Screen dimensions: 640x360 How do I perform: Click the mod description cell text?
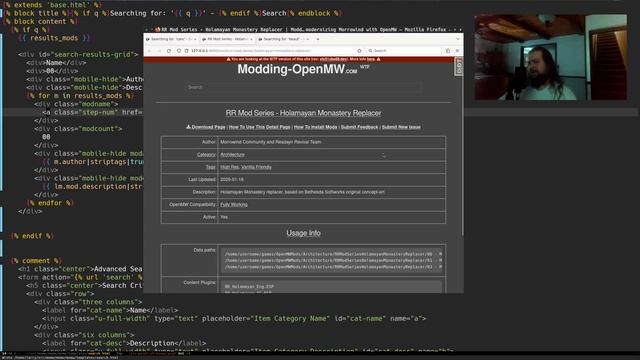[302, 192]
